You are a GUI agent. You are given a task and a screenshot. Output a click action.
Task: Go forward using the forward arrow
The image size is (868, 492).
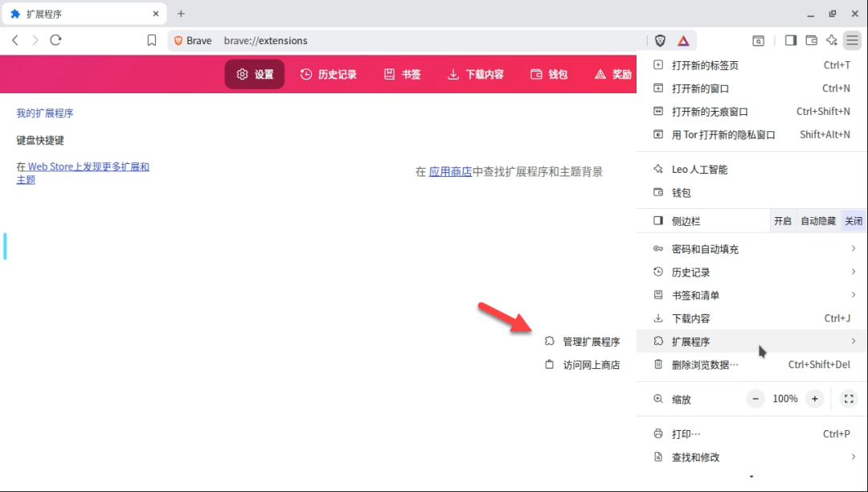35,40
